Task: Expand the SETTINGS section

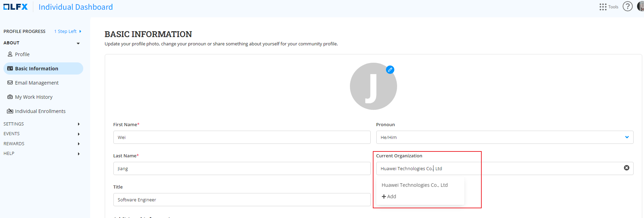Action: click(x=79, y=124)
